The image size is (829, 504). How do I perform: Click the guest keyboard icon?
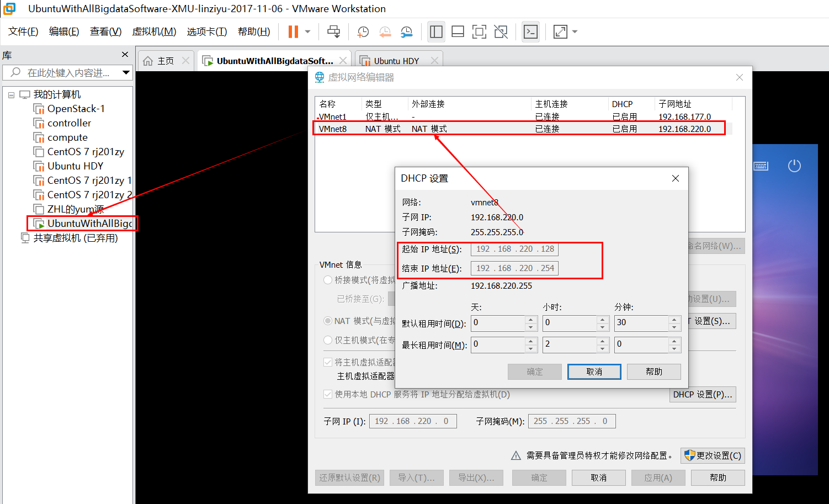click(x=761, y=166)
